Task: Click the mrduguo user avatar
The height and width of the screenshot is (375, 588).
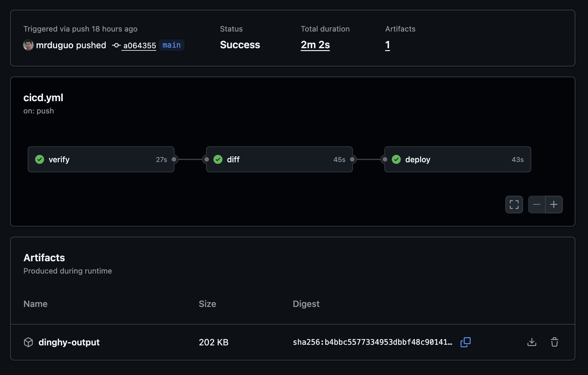Action: coord(28,45)
